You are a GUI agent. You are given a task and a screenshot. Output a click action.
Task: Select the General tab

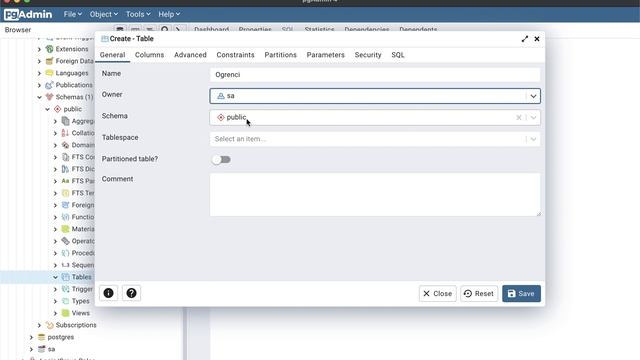click(112, 55)
